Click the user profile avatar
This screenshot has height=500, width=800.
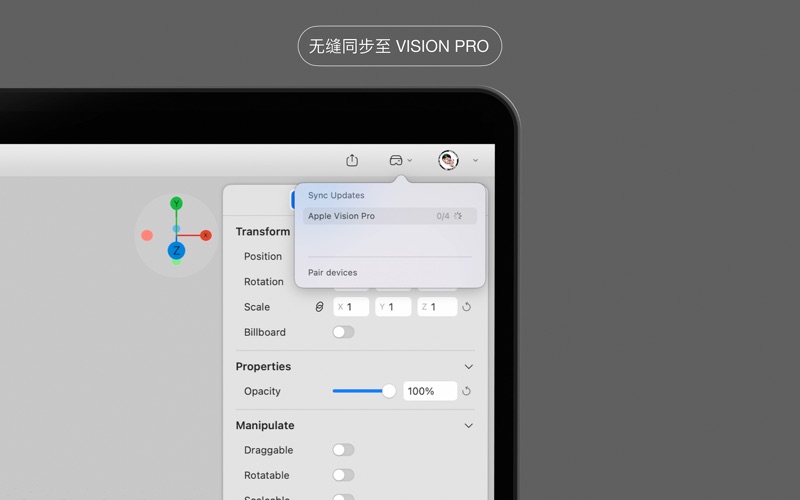[x=448, y=160]
